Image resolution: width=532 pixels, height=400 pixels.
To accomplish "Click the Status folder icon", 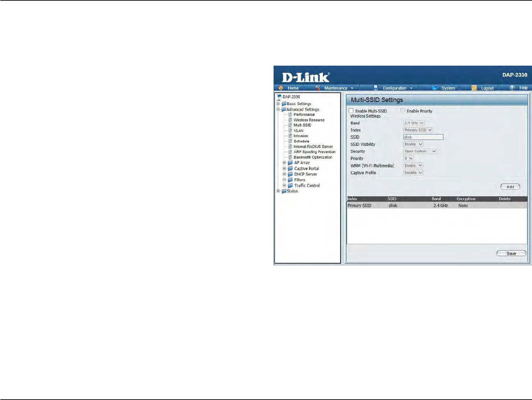I will point(284,191).
